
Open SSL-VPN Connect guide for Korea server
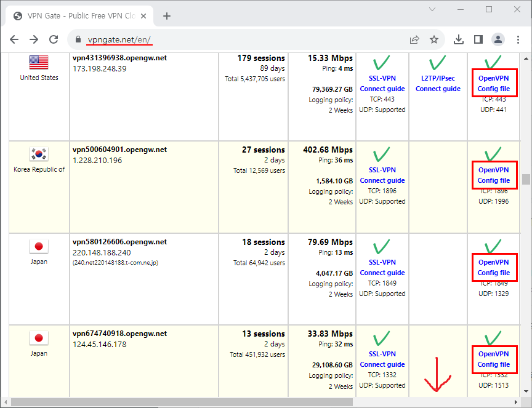(382, 175)
